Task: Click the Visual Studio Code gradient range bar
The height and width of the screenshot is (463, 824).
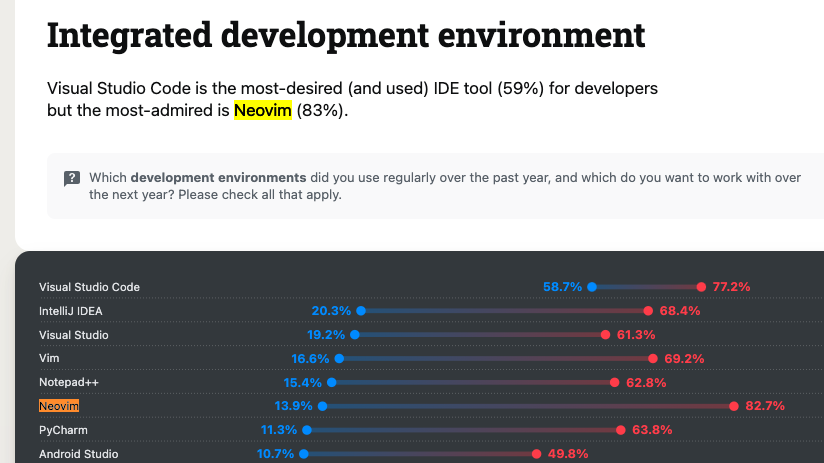Action: (646, 287)
